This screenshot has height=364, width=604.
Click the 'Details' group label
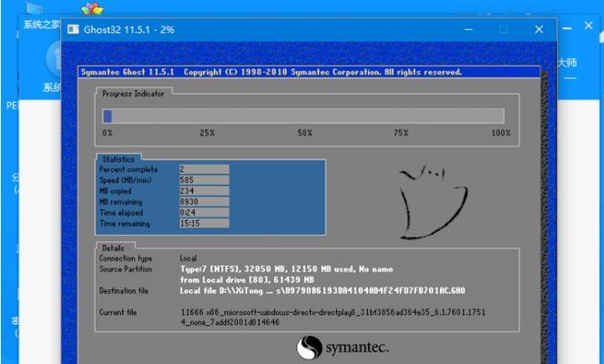[x=113, y=248]
